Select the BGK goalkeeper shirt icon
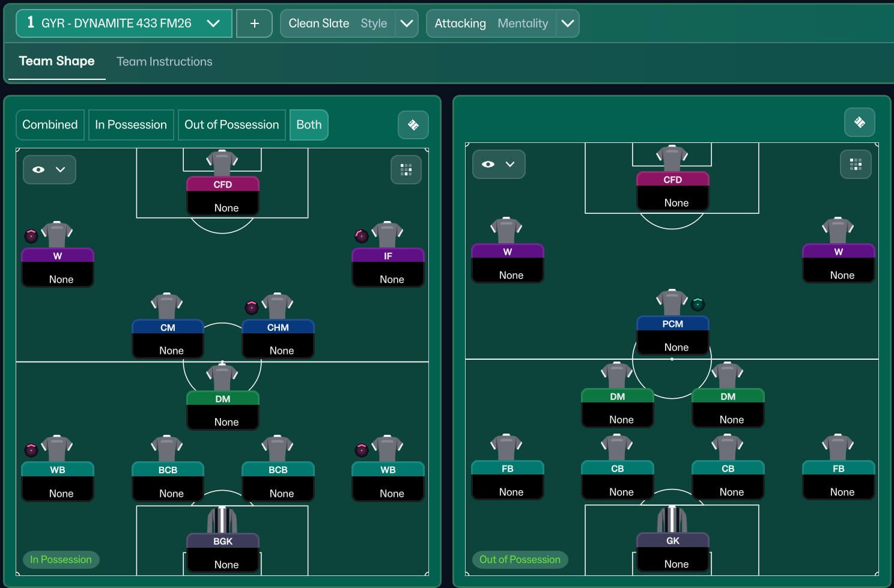Viewport: 894px width, 588px height. coord(222,520)
